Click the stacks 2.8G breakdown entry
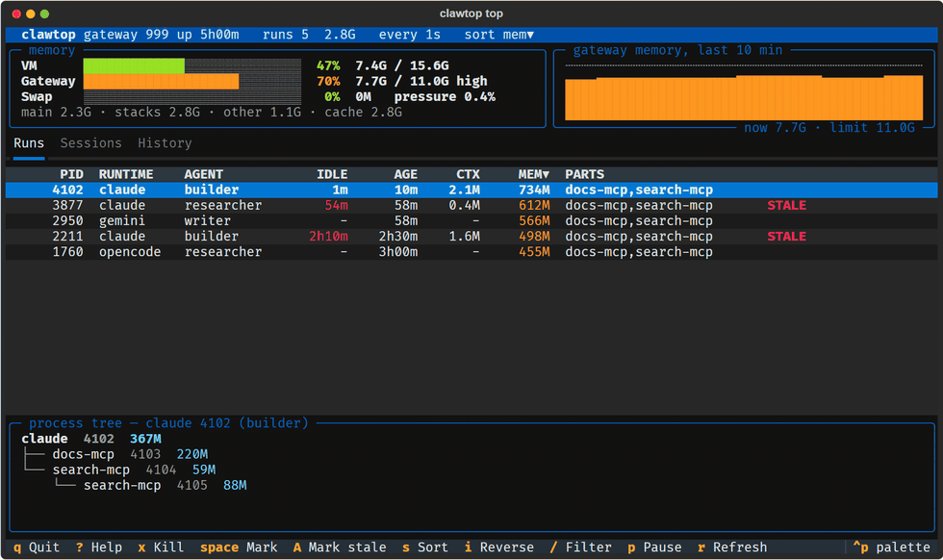The width and height of the screenshot is (943, 560). (158, 113)
